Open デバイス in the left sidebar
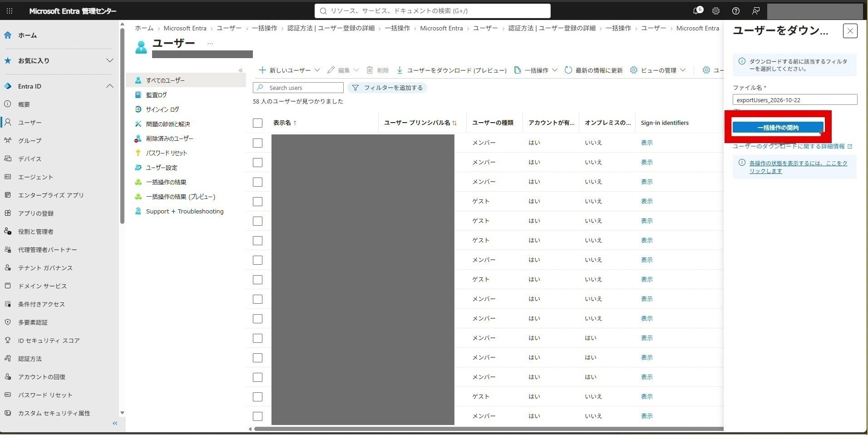The image size is (868, 435). [x=30, y=159]
